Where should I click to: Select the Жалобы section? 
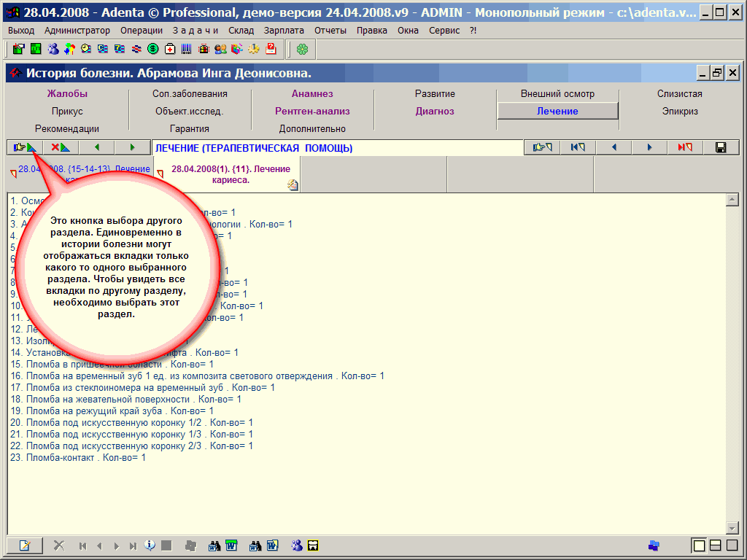[67, 94]
